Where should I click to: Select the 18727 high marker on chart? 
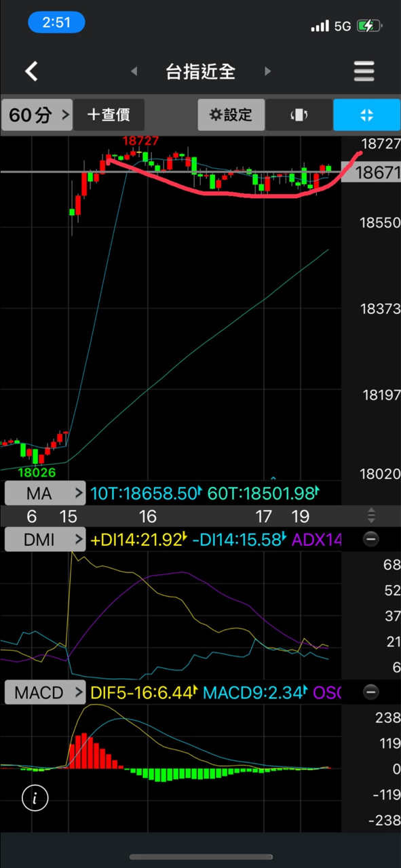pos(140,140)
